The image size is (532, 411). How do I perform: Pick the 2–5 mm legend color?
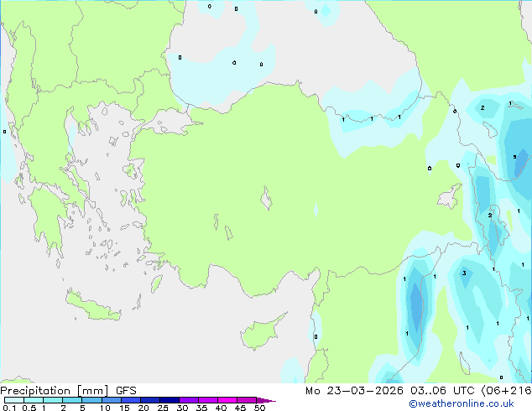72,400
